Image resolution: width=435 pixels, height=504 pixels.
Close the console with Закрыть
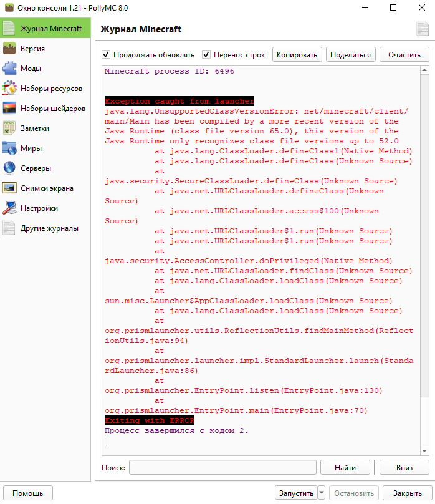pyautogui.click(x=408, y=493)
